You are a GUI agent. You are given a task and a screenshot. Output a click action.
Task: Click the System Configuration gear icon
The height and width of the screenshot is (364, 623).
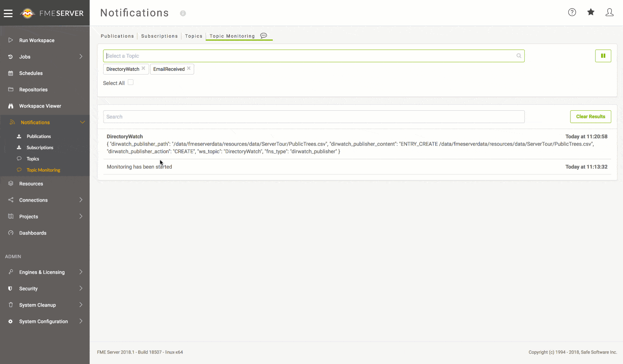coord(10,321)
